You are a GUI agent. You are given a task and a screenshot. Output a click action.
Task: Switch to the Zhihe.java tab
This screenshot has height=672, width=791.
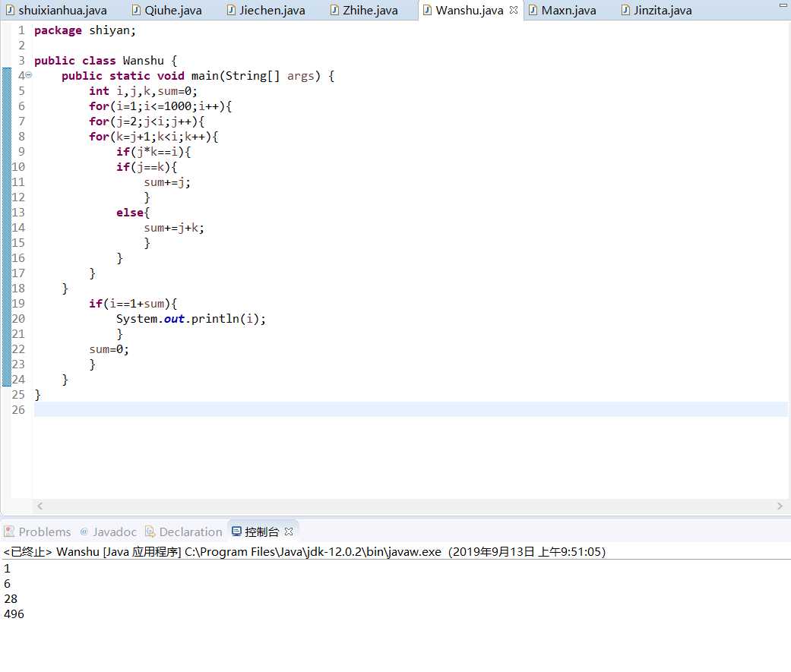click(364, 10)
